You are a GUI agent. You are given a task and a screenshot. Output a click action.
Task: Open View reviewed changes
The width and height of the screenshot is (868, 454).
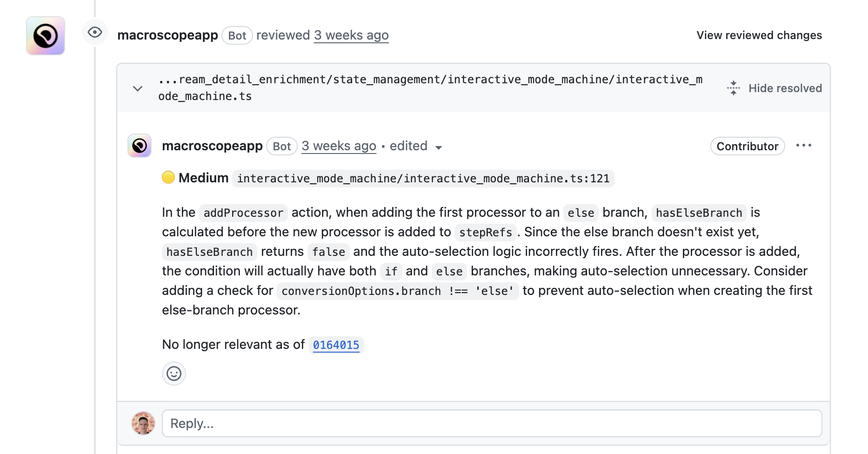point(759,35)
